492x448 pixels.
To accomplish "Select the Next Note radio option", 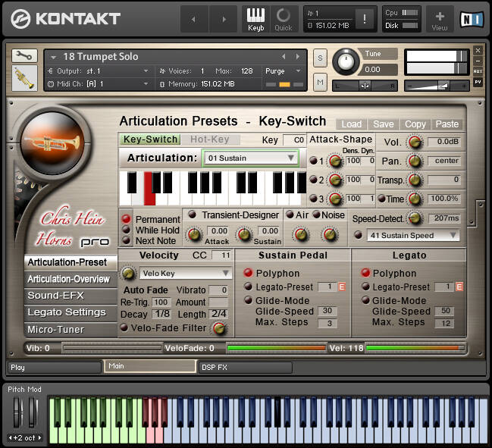I will click(x=126, y=240).
